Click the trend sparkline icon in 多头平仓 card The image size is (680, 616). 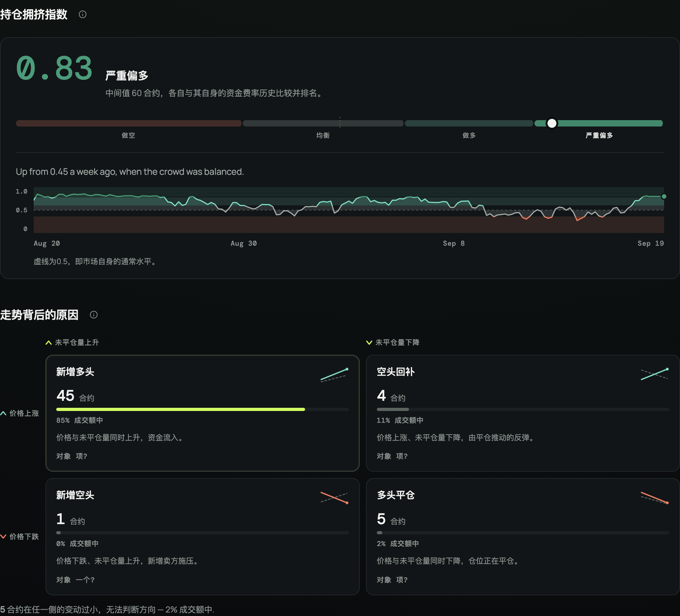pos(654,498)
